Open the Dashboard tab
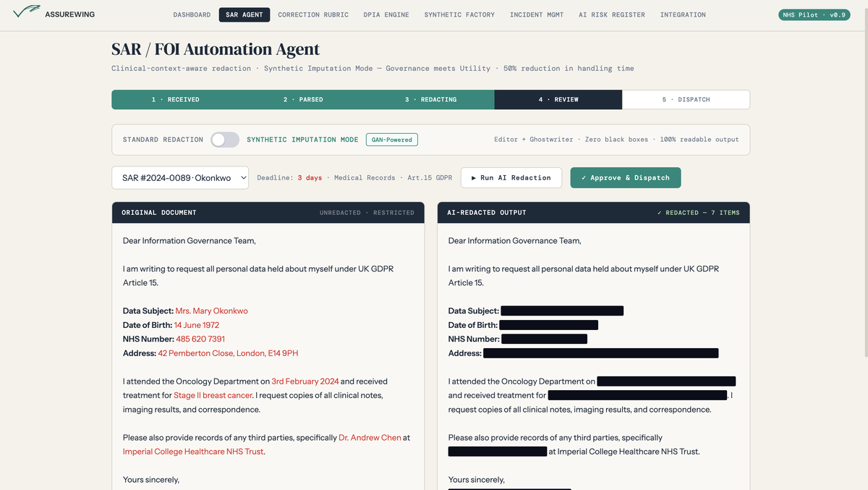The image size is (868, 490). pyautogui.click(x=192, y=14)
